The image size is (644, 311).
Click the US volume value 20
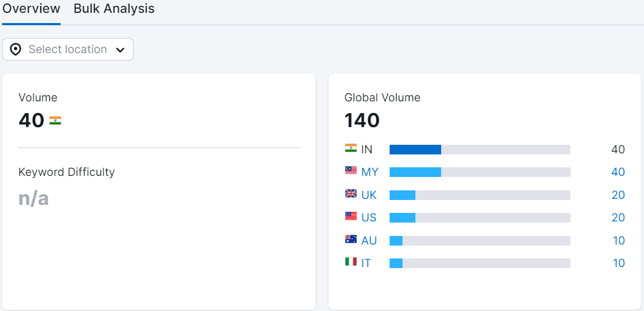pyautogui.click(x=618, y=217)
